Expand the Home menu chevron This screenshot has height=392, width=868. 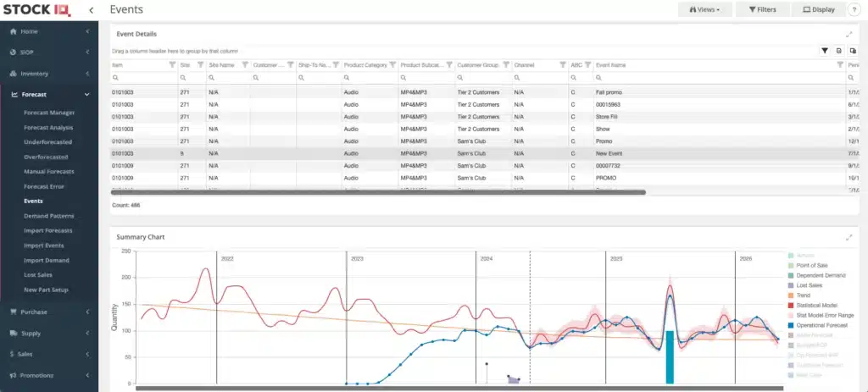click(87, 31)
